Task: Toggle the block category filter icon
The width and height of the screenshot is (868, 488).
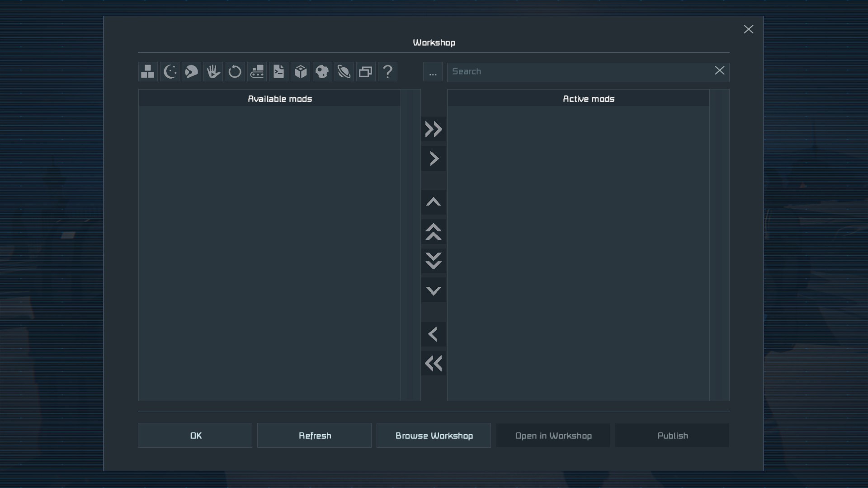Action: point(148,71)
